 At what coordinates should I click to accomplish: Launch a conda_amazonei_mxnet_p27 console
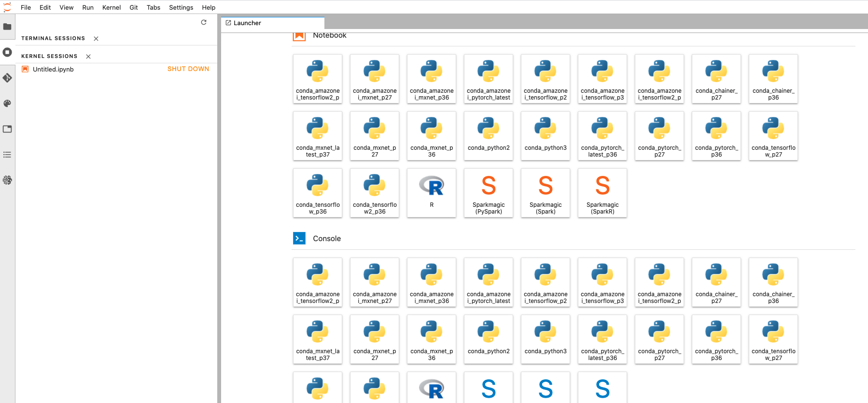click(375, 282)
